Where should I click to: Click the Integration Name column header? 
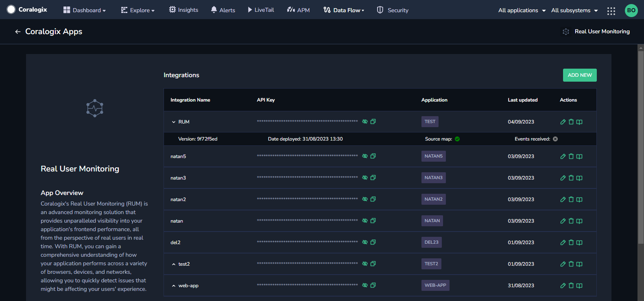(190, 100)
